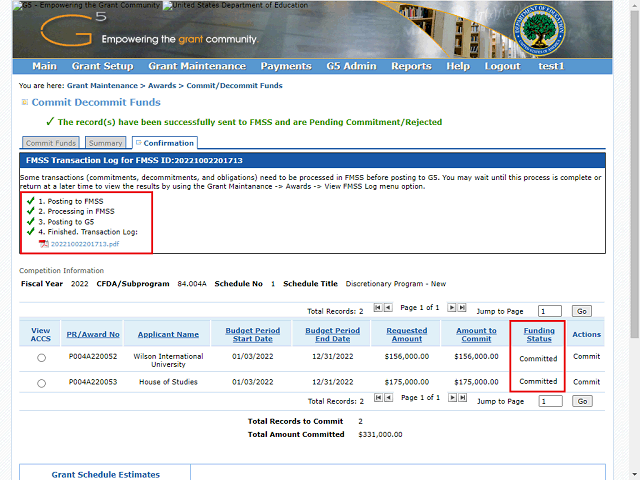Go to first page using top pager icon
This screenshot has height=480, width=640.
click(377, 308)
